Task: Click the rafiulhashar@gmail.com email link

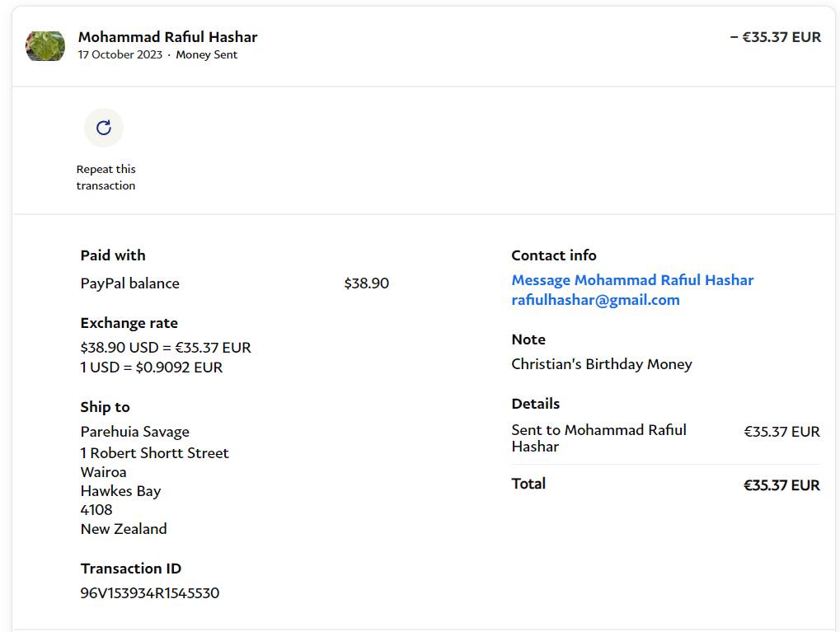Action: pos(595,300)
